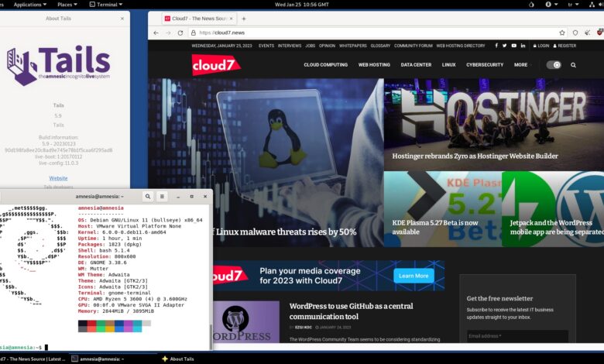Click the padlock site info icon

[x=194, y=33]
